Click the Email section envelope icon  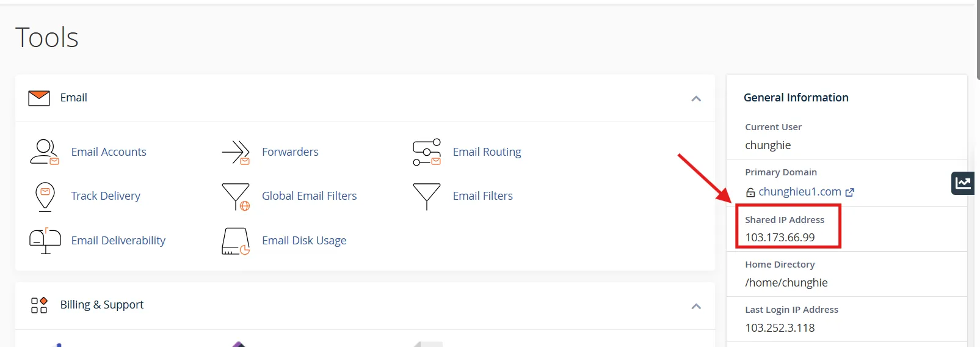pyautogui.click(x=39, y=98)
